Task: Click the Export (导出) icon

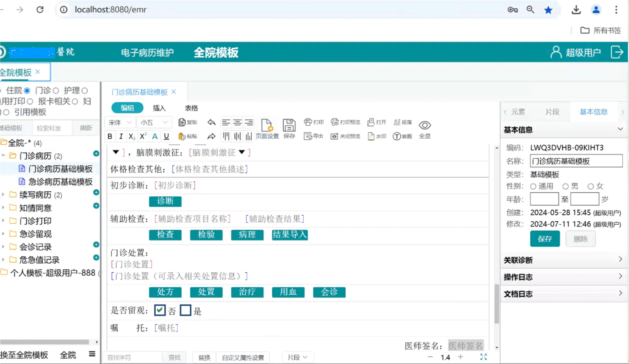Action: point(313,136)
